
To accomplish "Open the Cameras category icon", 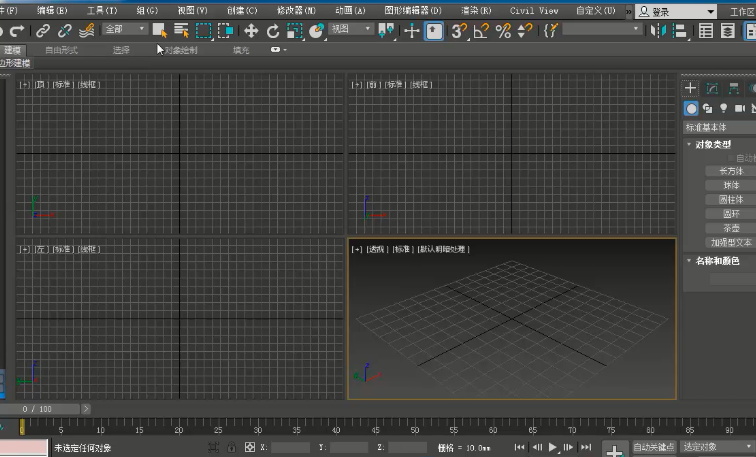I will click(740, 108).
